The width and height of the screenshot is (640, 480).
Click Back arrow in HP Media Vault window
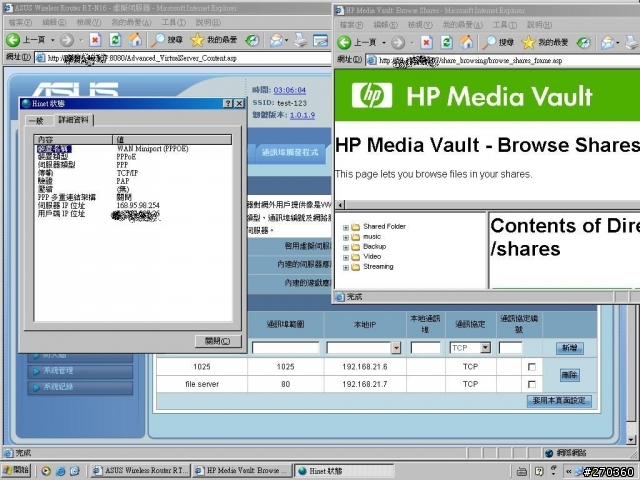pos(344,42)
